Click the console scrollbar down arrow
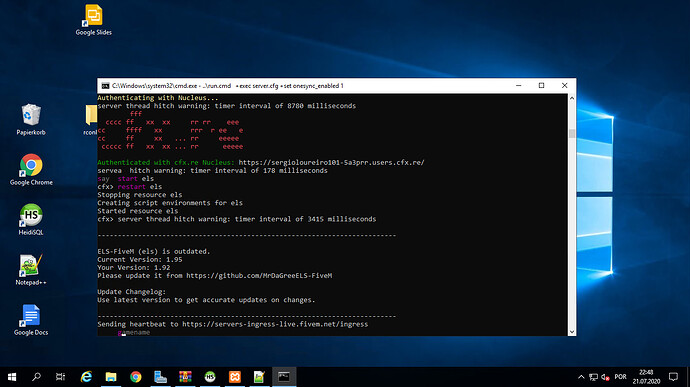The image size is (690, 387). [x=572, y=332]
